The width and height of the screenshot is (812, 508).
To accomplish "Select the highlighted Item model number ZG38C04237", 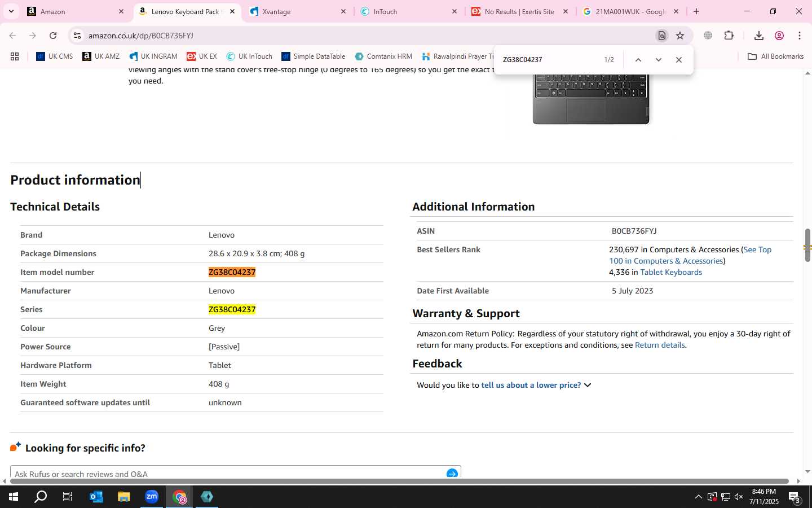I will pyautogui.click(x=232, y=272).
